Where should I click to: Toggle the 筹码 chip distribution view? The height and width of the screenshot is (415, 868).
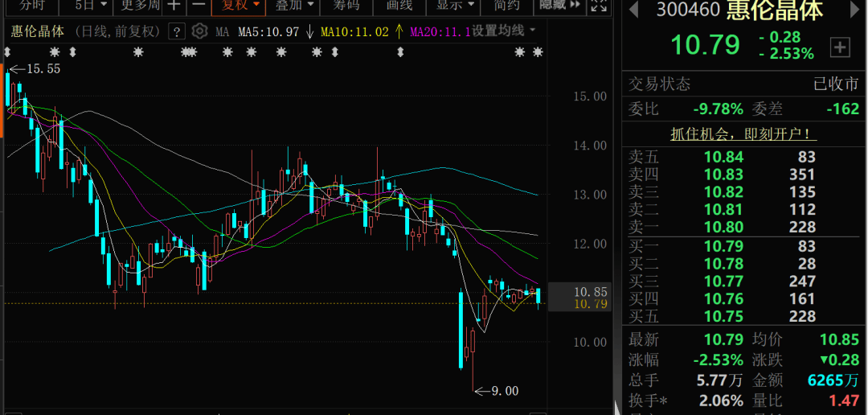[x=346, y=6]
